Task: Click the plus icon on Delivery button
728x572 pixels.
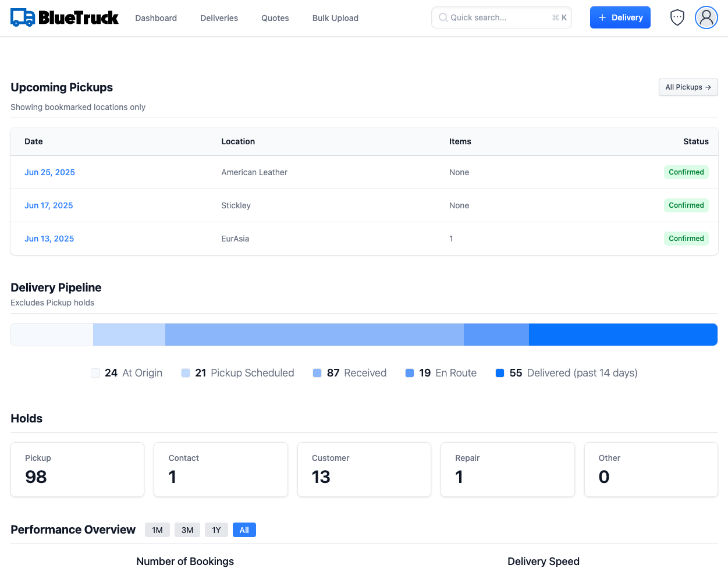Action: (x=602, y=17)
